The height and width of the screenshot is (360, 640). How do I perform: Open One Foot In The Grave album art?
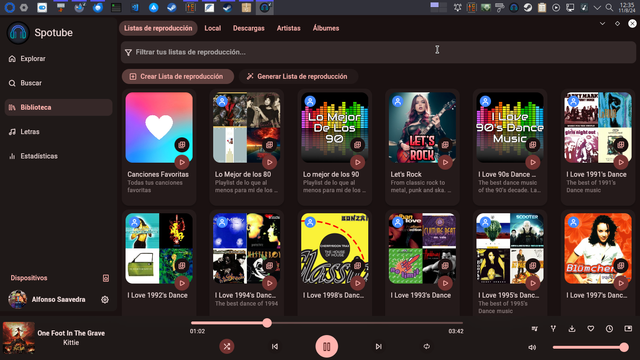(x=18, y=338)
